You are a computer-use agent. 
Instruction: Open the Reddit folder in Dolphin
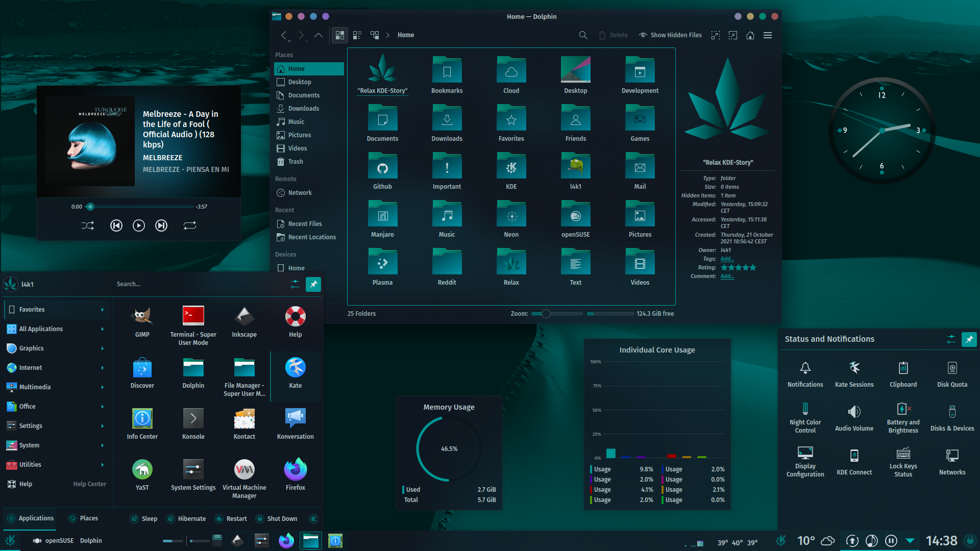click(447, 267)
